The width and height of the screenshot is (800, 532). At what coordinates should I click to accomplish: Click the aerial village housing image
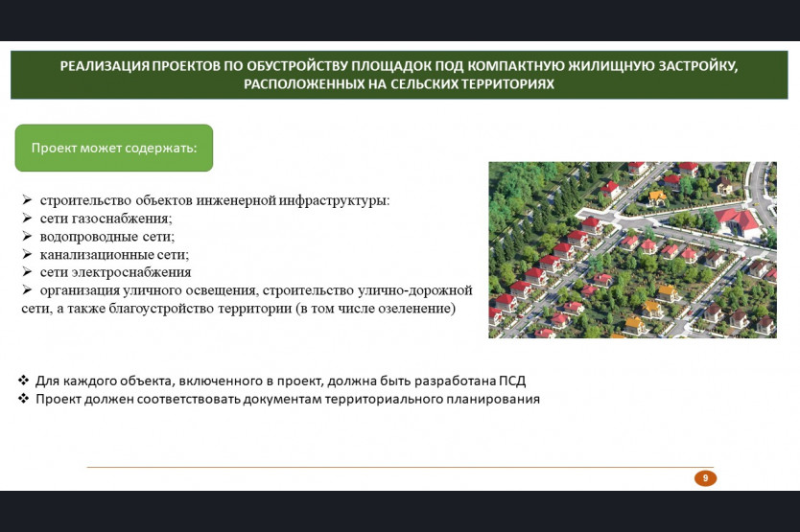tap(633, 250)
